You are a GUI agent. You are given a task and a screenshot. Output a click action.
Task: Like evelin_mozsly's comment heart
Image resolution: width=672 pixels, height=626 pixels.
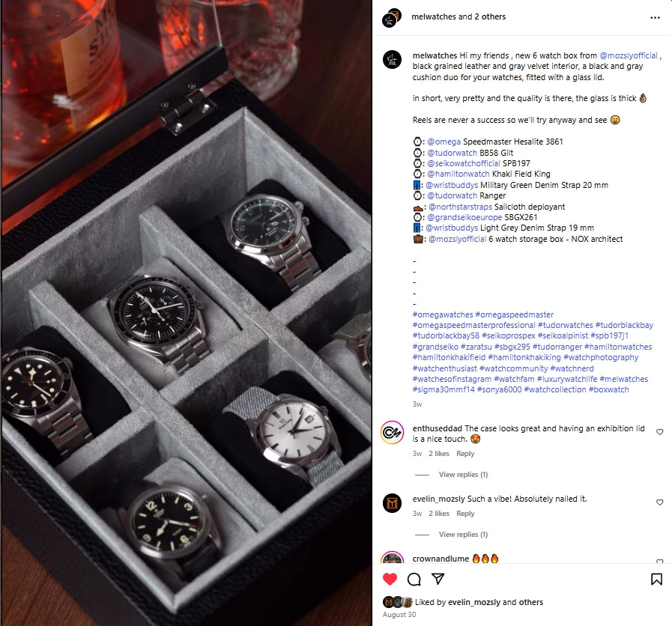659,502
